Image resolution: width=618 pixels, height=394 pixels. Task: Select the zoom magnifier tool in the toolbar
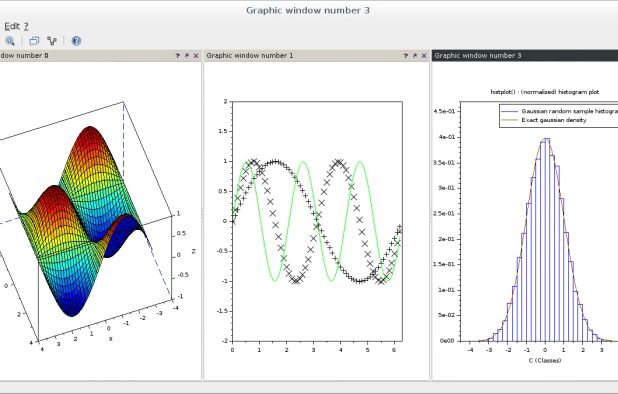[x=10, y=41]
